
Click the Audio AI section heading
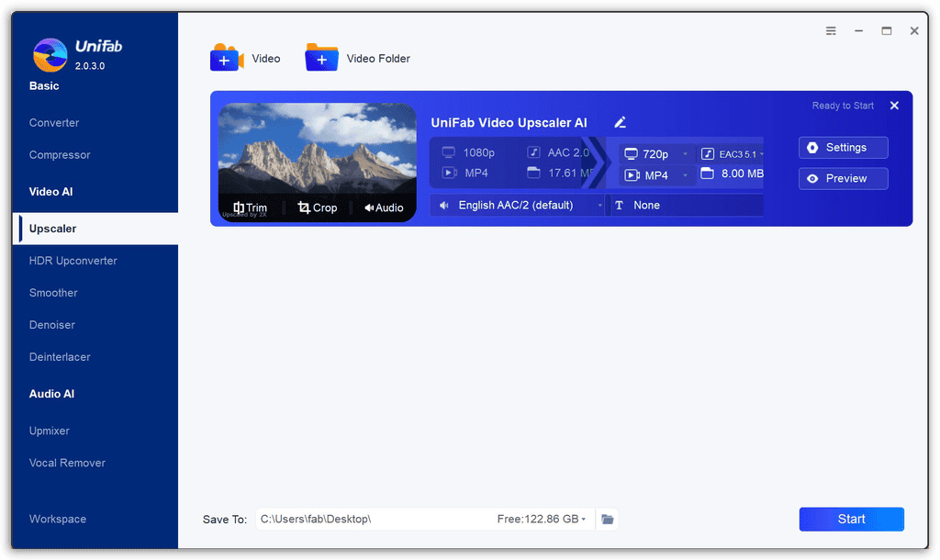click(51, 394)
